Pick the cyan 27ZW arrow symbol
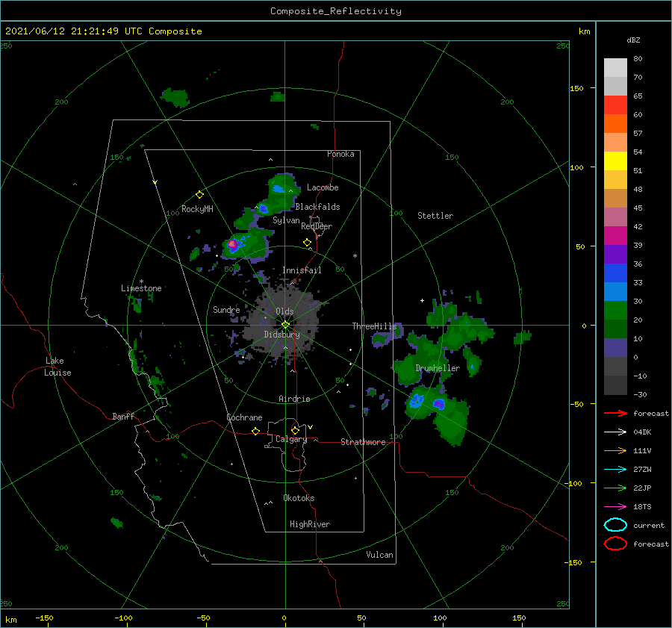Screen dimensions: 672x628 point(615,470)
